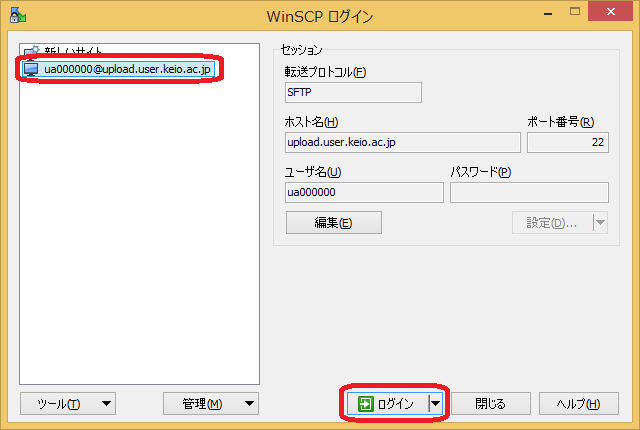Select ua000000@upload.user.keio.ac.jp saved site

click(x=128, y=68)
